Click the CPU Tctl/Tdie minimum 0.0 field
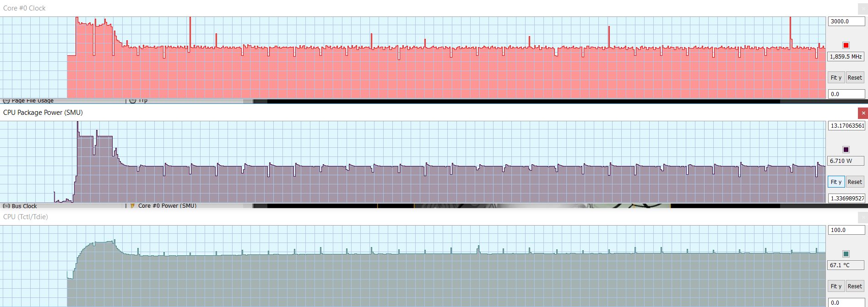 (x=846, y=303)
